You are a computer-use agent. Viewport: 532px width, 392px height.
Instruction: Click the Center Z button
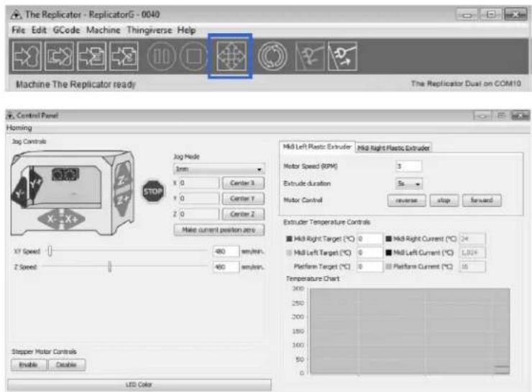(243, 214)
